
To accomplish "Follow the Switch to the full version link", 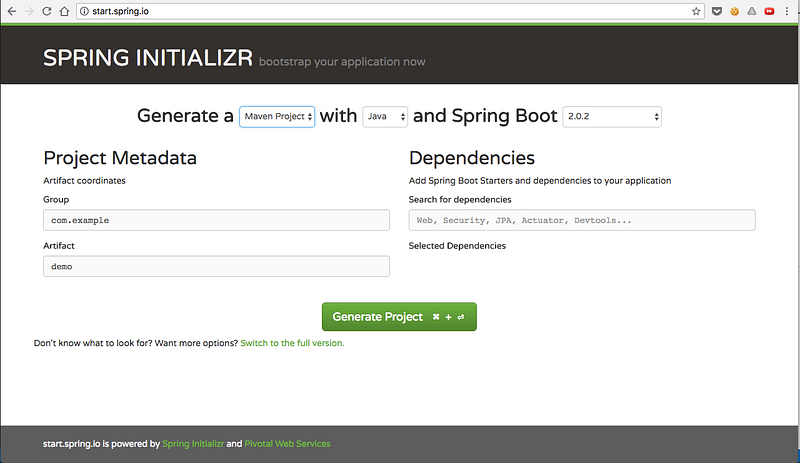I will 292,343.
